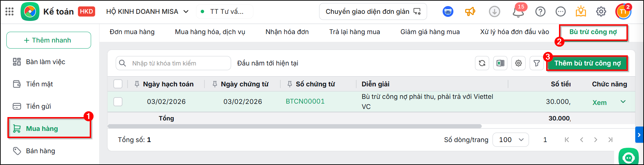
Task: Focus the Nhập từ khóa tìm kiếm field
Action: click(173, 63)
